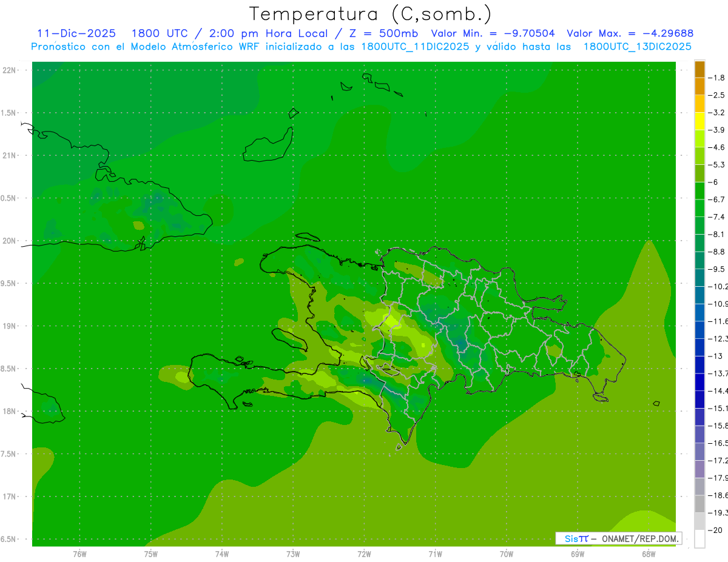Image resolution: width=728 pixels, height=562 pixels.
Task: Click the '-3.9' colorbar value
Action: pos(717,130)
